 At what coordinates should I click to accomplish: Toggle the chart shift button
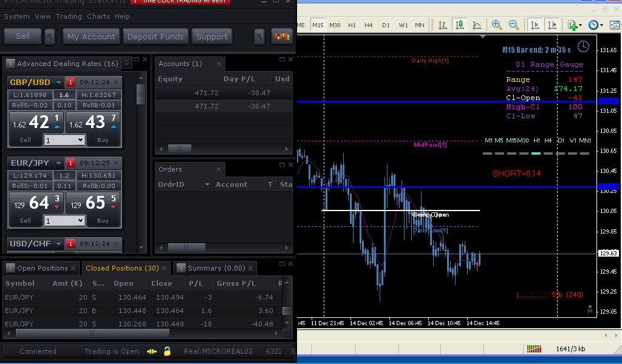point(552,25)
